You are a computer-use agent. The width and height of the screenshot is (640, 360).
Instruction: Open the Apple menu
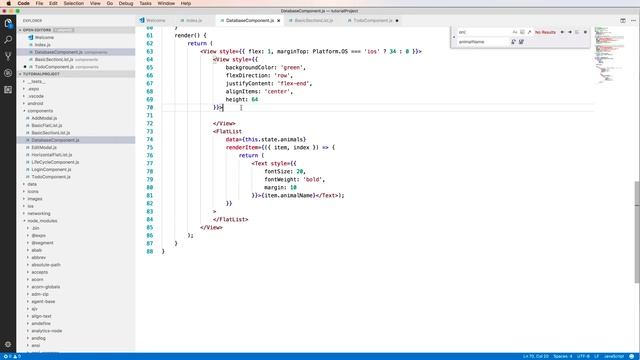[8, 3]
